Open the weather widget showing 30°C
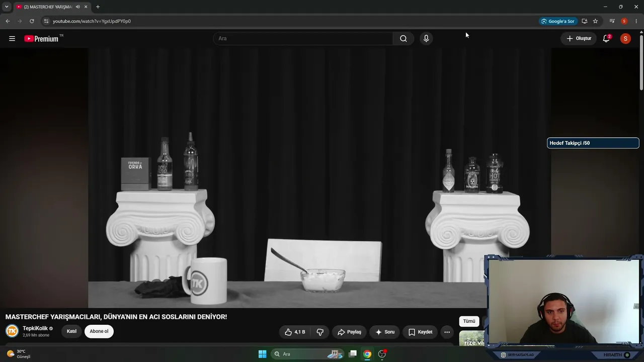Screen dimensions: 644x362 tap(19, 354)
